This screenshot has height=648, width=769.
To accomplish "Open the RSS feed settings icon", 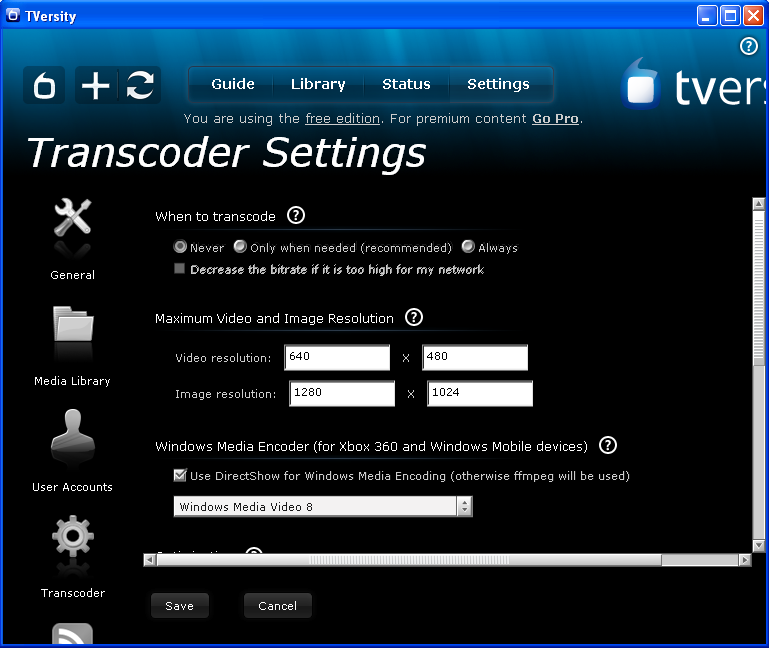I will tap(73, 634).
